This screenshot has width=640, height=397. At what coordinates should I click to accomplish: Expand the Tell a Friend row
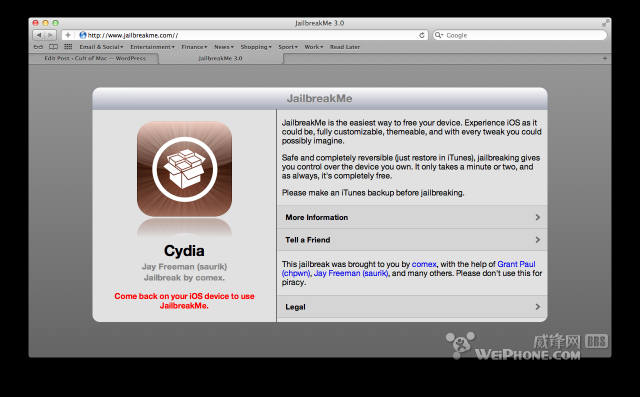coord(412,240)
